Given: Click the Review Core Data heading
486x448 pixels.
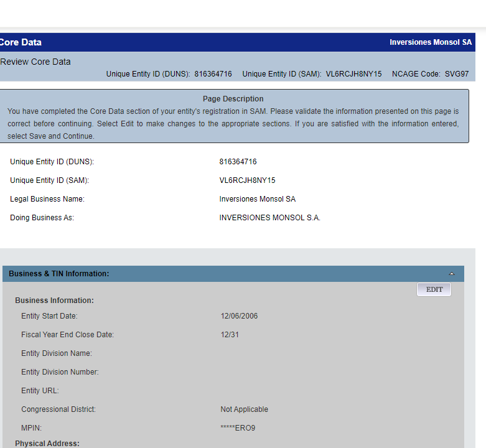Looking at the screenshot, I should 35,62.
